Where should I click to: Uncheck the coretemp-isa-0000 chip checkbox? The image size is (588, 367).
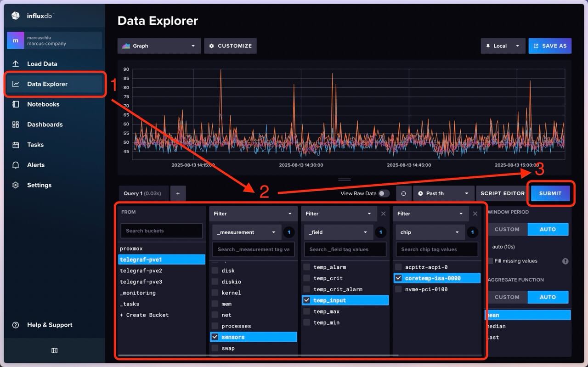(x=398, y=278)
